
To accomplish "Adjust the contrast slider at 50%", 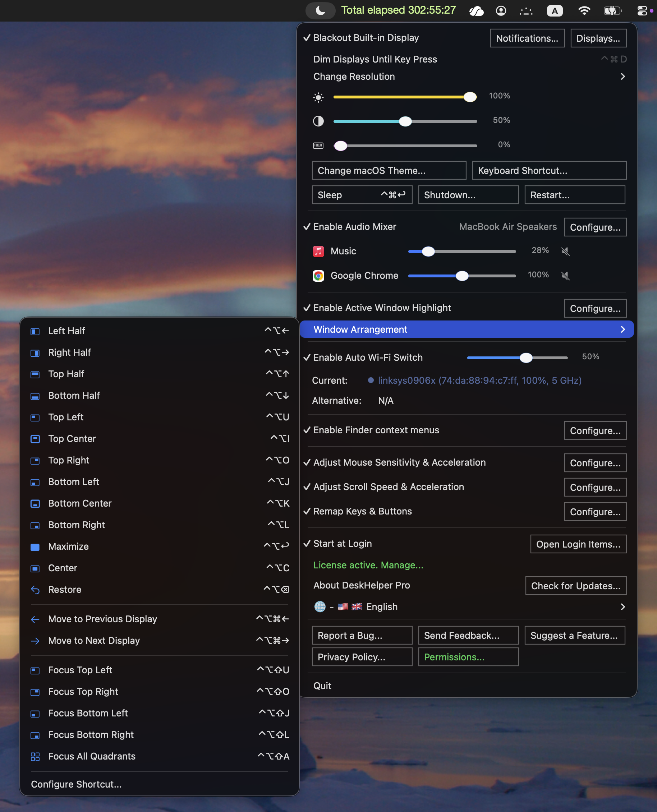I will [405, 121].
